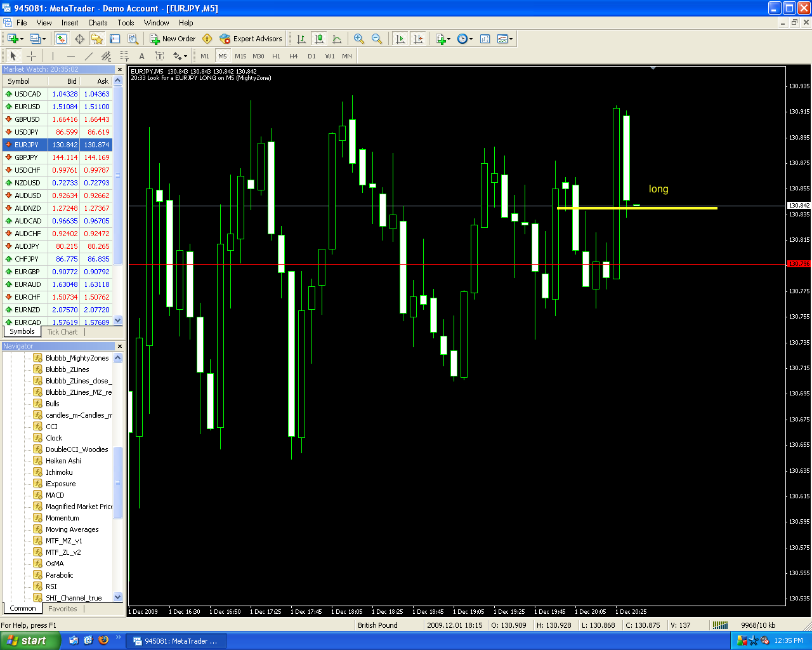Toggle chart Auto Scroll

click(x=400, y=39)
